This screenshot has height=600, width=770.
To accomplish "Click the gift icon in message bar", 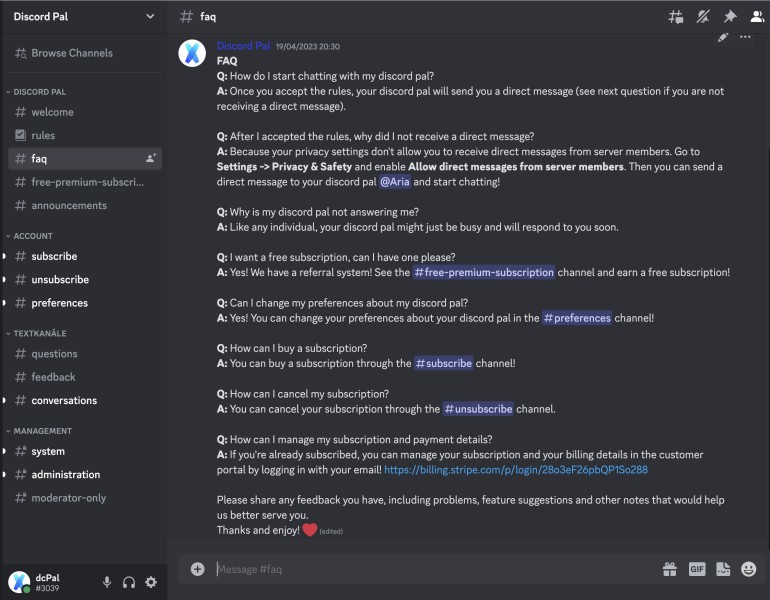I will (x=670, y=569).
